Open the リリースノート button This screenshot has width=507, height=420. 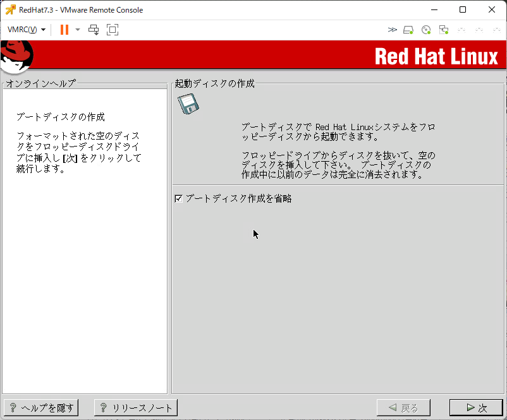click(136, 408)
